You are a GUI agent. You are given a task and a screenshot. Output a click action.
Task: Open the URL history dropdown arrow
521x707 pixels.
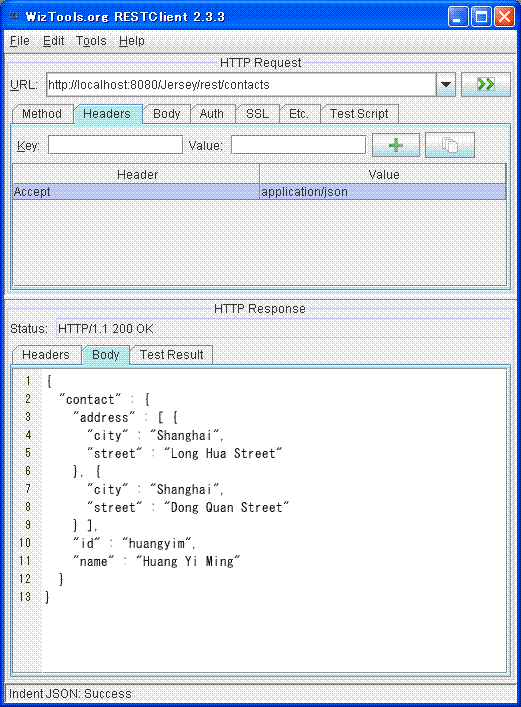(446, 84)
